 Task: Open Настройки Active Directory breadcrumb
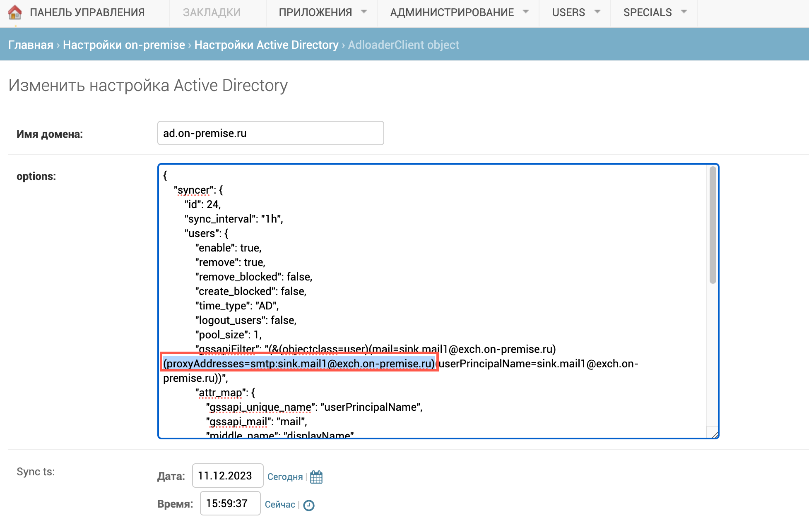click(266, 45)
